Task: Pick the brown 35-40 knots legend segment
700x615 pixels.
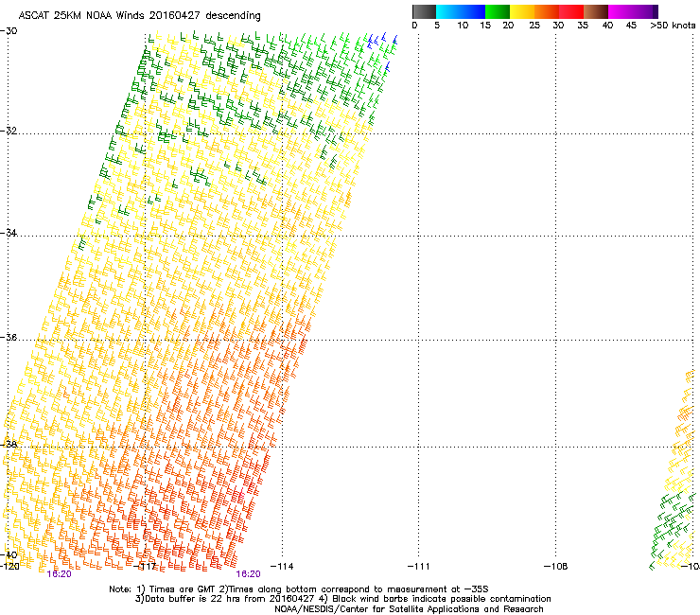Action: (x=596, y=11)
